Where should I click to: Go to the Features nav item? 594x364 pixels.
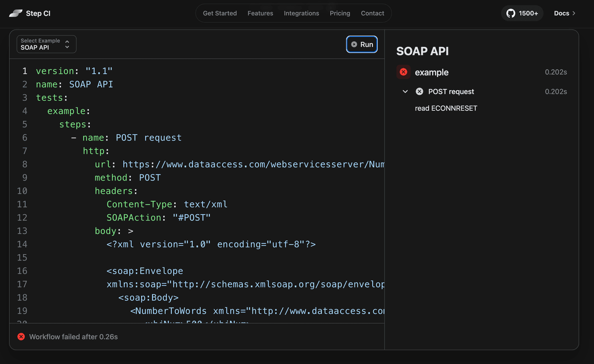(x=260, y=13)
